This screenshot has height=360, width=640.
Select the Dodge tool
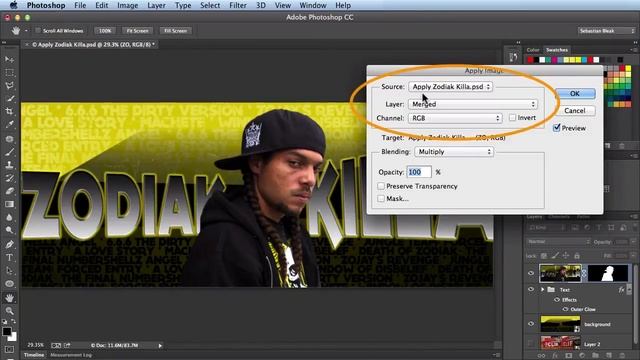tap(9, 230)
